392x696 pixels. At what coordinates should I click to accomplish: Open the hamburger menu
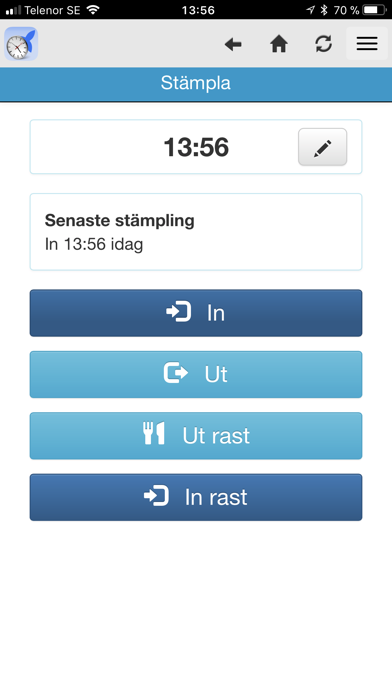[367, 44]
